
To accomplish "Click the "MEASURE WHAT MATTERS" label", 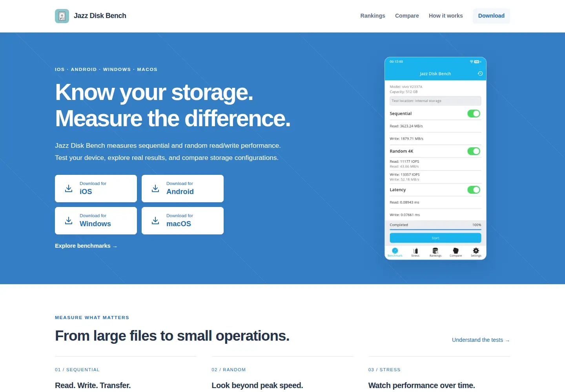I will [x=92, y=318].
